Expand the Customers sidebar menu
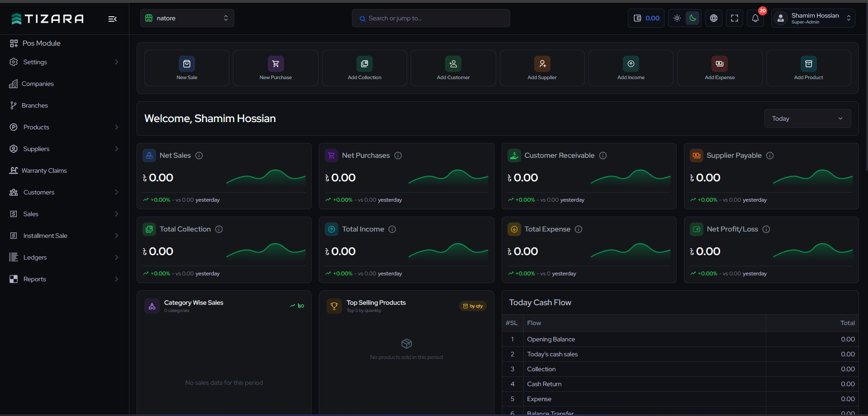This screenshot has height=416, width=868. point(64,192)
